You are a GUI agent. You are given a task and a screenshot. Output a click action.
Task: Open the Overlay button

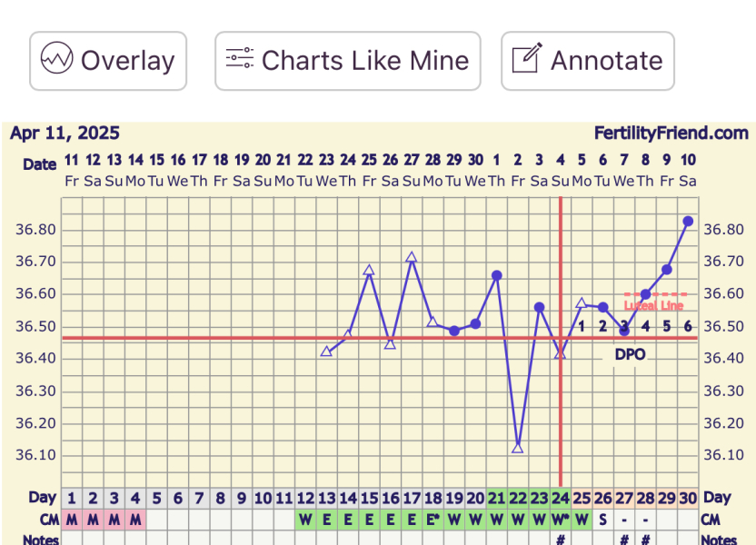107,60
